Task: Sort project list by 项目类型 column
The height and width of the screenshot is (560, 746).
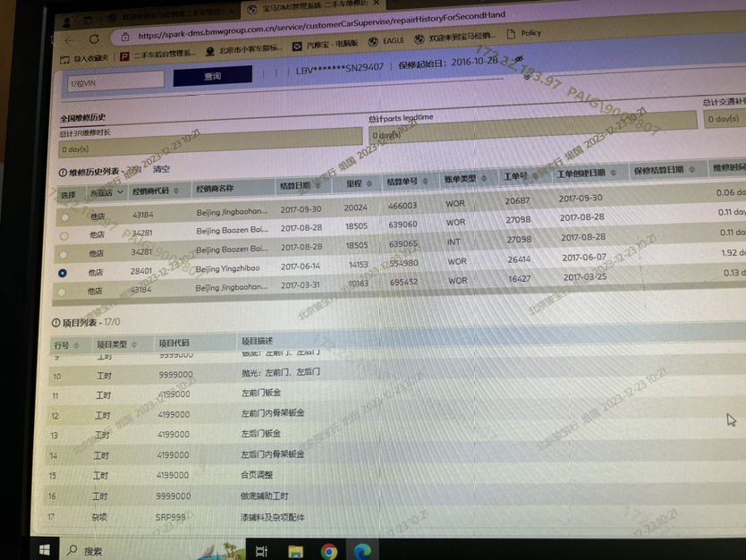Action: click(134, 344)
